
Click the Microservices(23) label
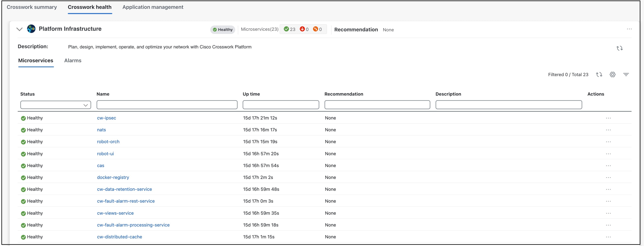tap(260, 29)
